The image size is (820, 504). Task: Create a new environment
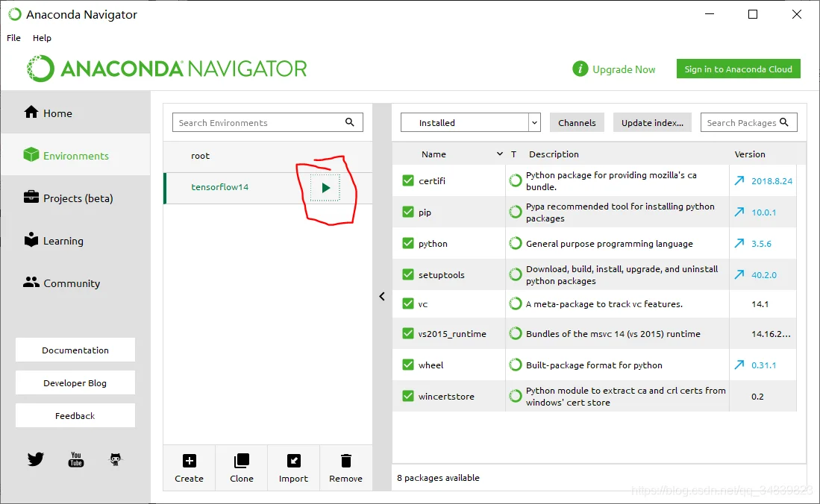coord(190,467)
